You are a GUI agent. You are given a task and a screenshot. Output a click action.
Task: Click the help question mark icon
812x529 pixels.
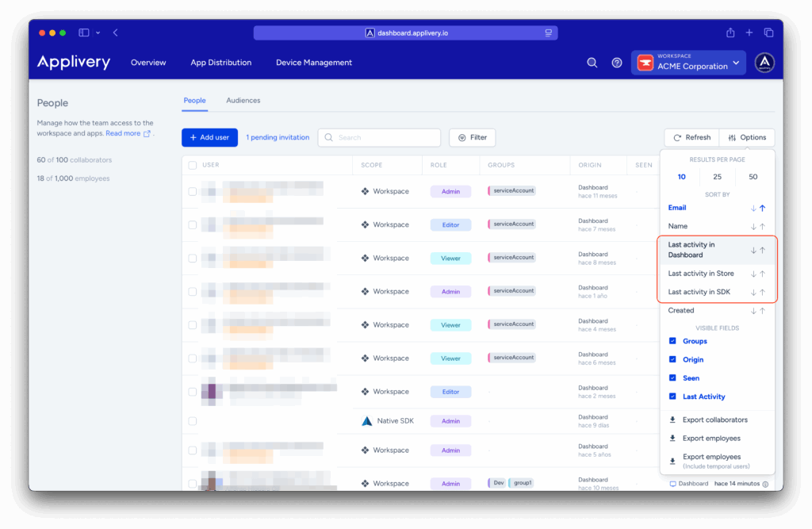[x=617, y=63]
